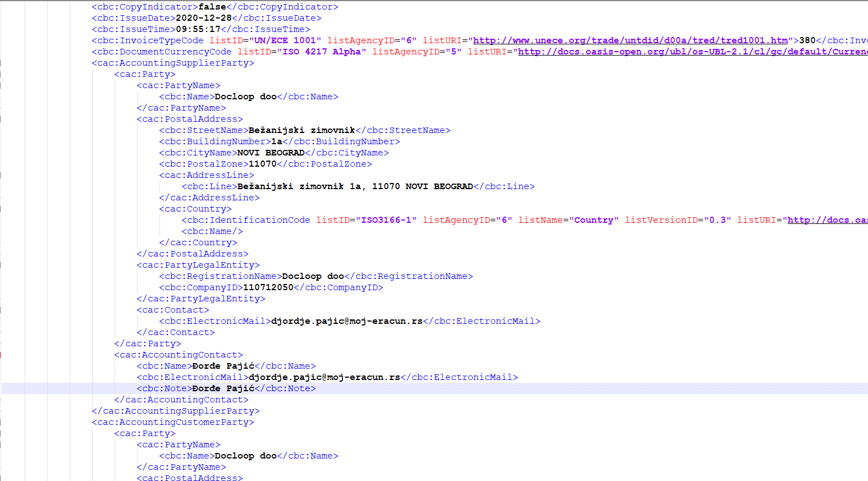
Task: Click the closing /cac:AccountingContact tag
Action: pyautogui.click(x=181, y=400)
